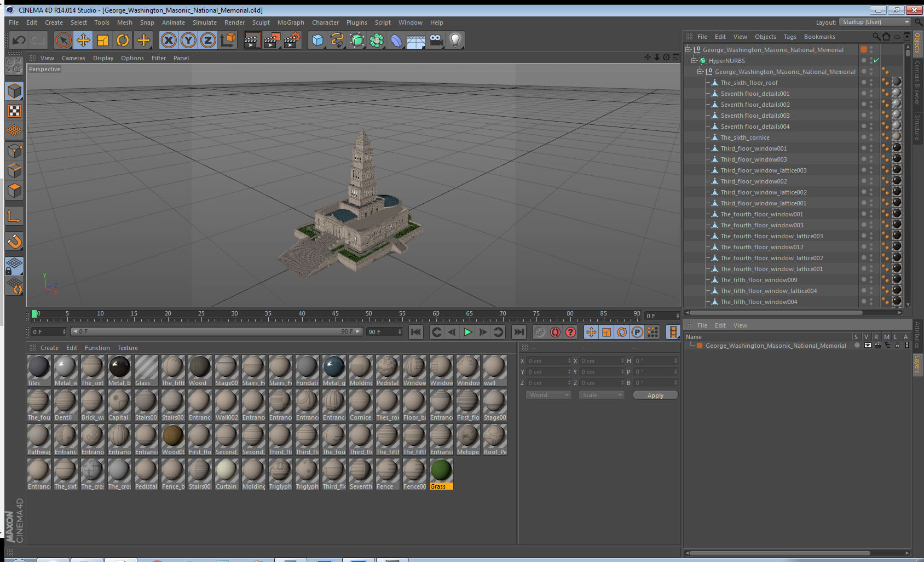Collapse the top-level George_Washington_Masonic_National_Memorial object
Image resolution: width=924 pixels, height=562 pixels.
688,50
